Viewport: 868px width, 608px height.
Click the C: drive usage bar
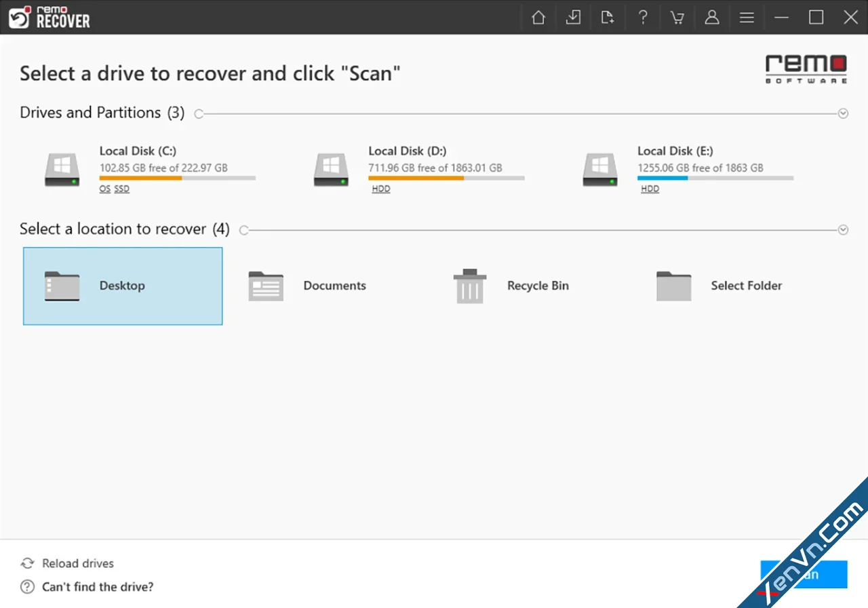(x=178, y=178)
